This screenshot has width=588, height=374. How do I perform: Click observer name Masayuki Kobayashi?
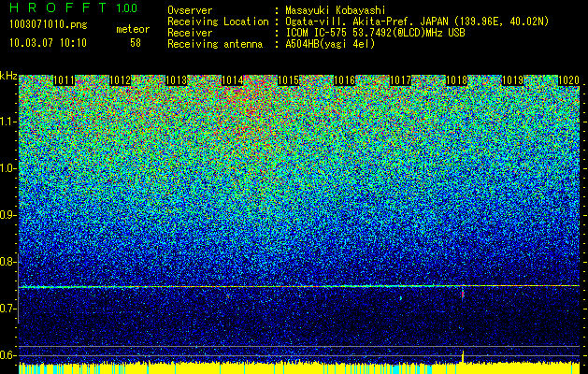(336, 11)
